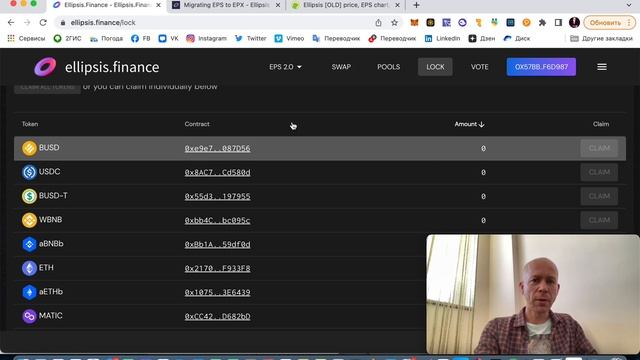The width and height of the screenshot is (640, 360).
Task: Click CLAIM in the BUSD-T row
Action: coord(599,196)
